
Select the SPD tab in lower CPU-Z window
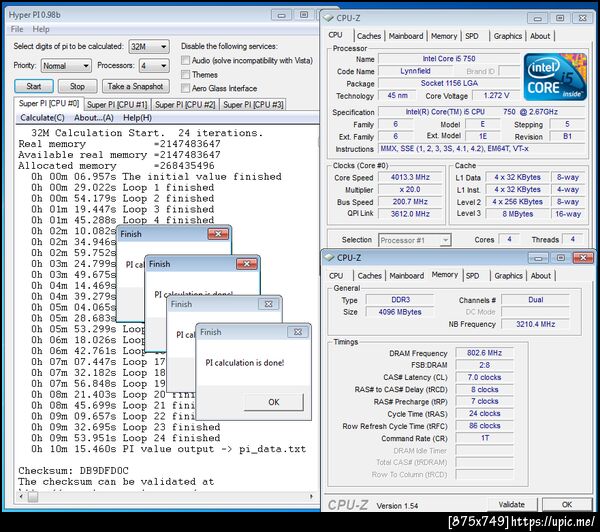click(x=473, y=276)
